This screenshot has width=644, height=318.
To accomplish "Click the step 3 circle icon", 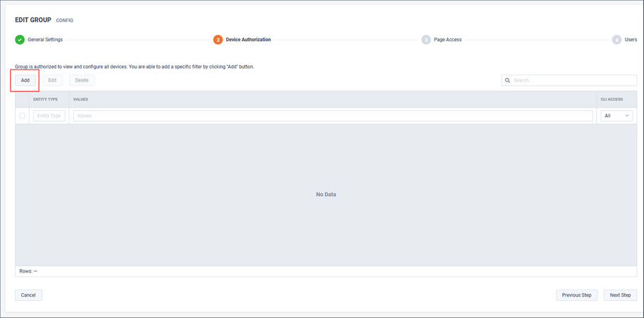I will click(426, 40).
